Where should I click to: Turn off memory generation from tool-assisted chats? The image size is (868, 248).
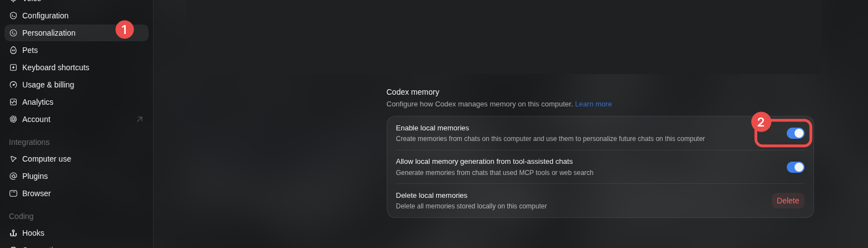pos(795,167)
